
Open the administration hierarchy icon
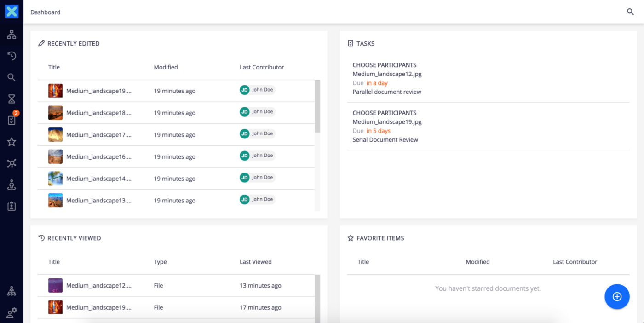click(x=11, y=291)
